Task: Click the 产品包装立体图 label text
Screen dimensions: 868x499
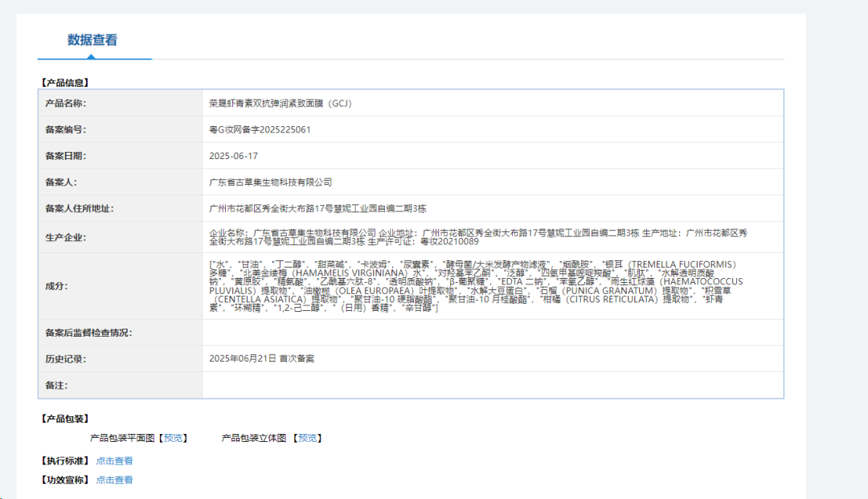Action: pos(253,438)
